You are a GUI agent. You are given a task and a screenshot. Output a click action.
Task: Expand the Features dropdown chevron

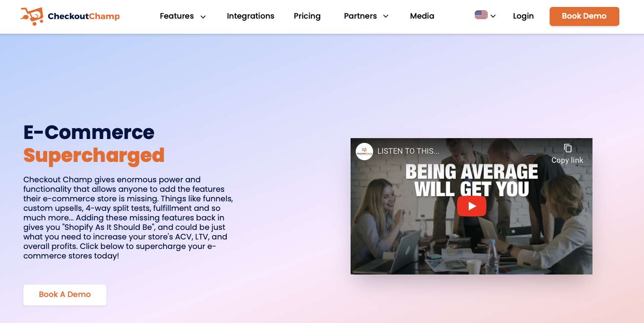[x=203, y=17]
